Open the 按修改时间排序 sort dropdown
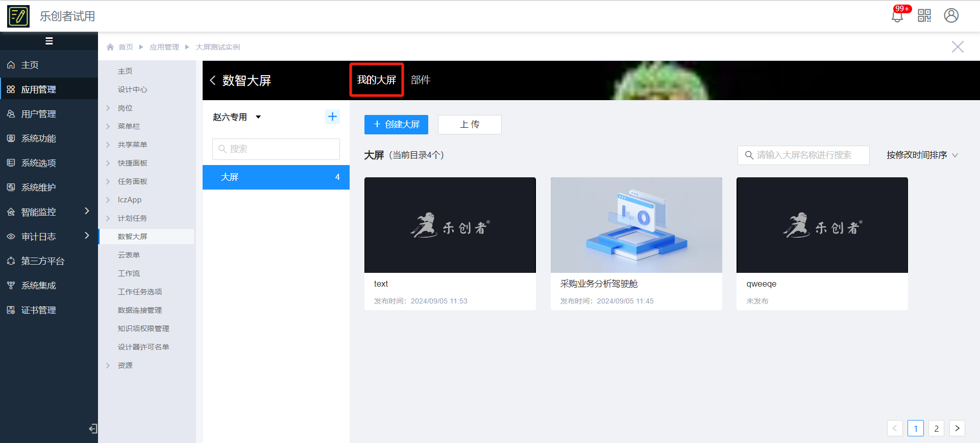980x443 pixels. [x=922, y=155]
